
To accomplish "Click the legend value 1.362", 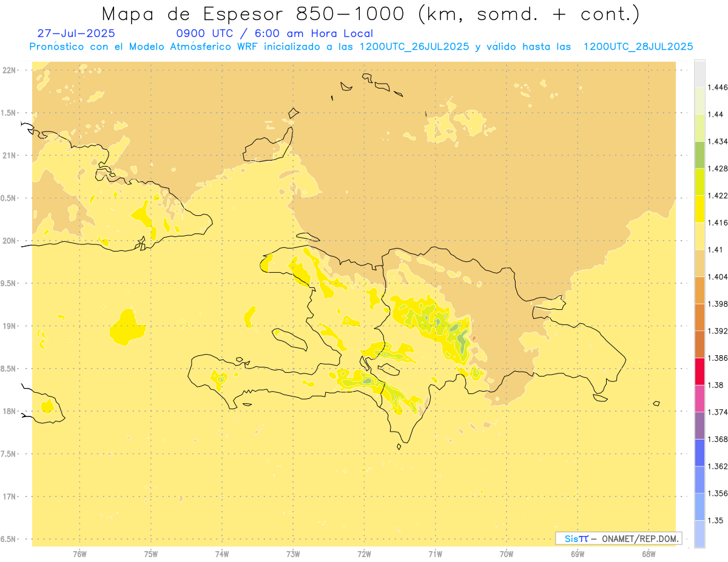I will (x=717, y=466).
